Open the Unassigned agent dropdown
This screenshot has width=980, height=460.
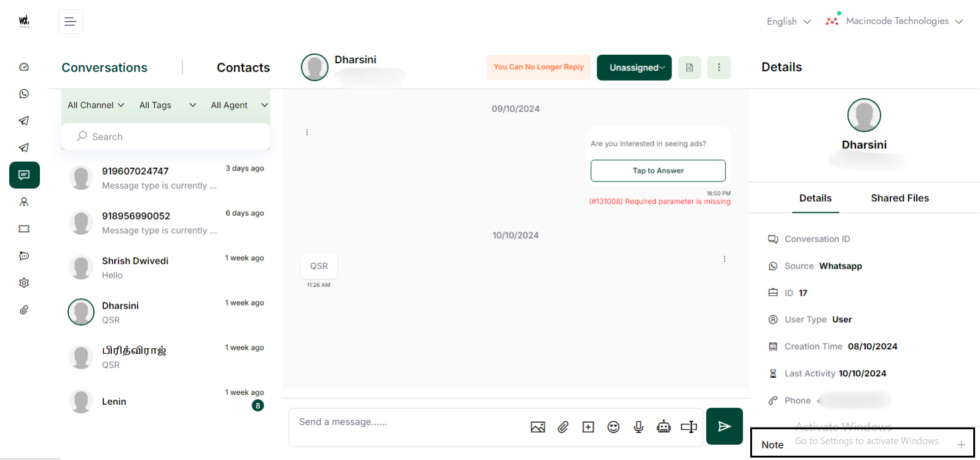tap(634, 68)
